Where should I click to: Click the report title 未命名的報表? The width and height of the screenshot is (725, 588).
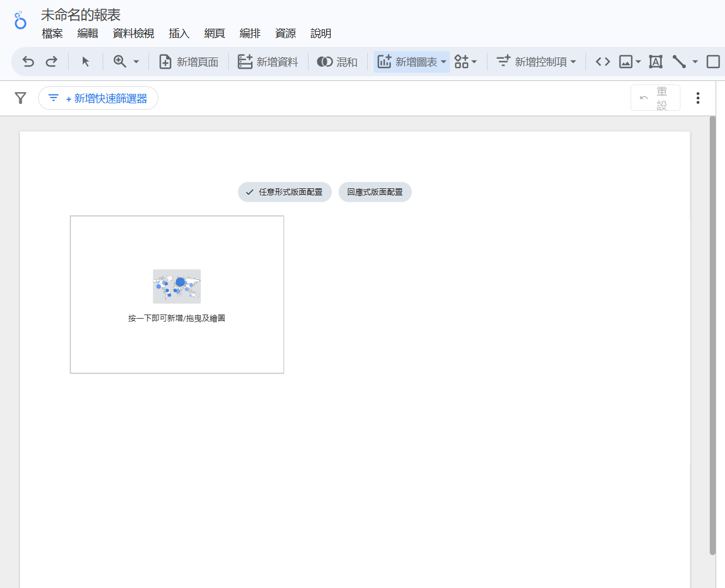click(81, 15)
